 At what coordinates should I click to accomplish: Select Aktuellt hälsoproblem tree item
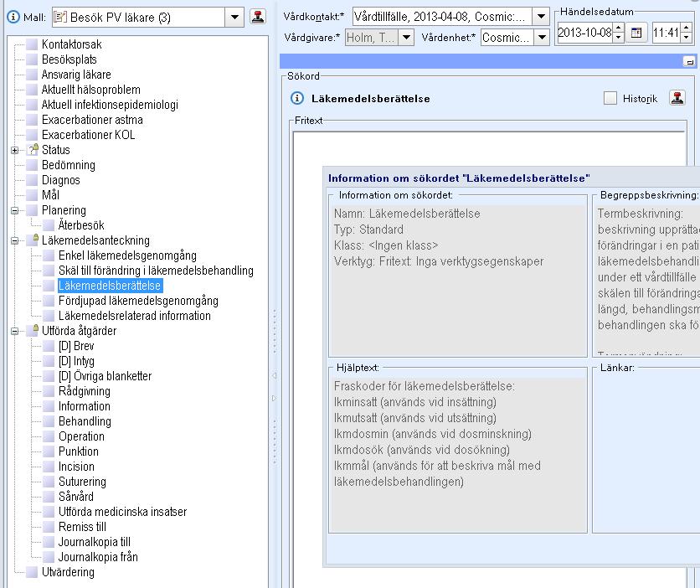coord(90,90)
